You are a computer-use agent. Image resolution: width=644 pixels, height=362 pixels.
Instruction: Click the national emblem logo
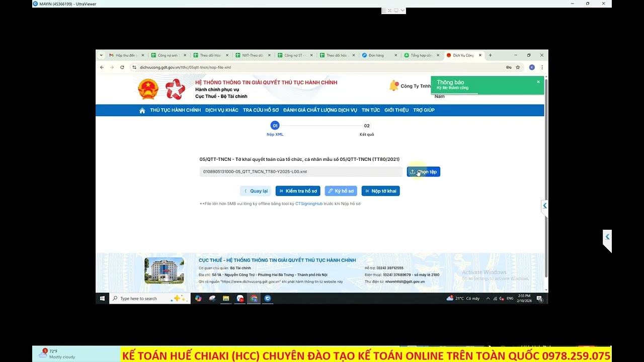148,89
